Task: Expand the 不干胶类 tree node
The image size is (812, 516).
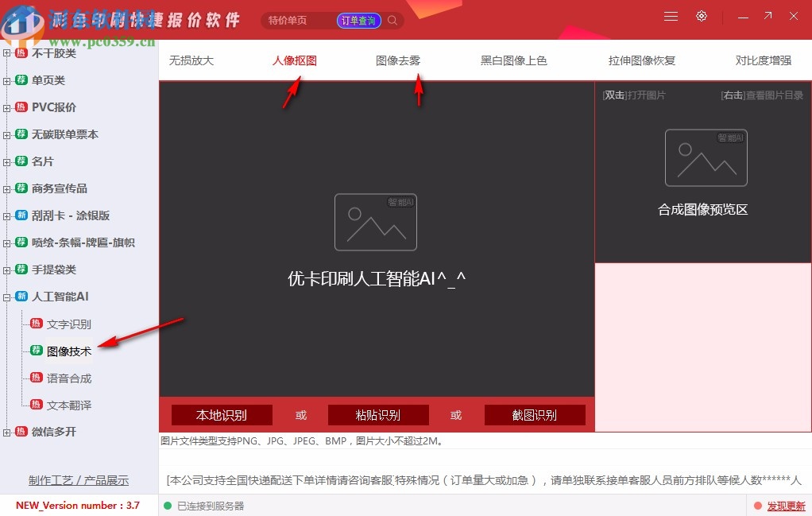Action: pyautogui.click(x=6, y=52)
